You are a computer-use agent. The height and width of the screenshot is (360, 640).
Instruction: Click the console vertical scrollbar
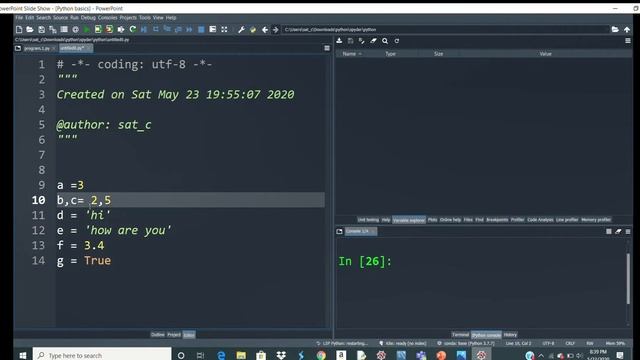click(628, 278)
